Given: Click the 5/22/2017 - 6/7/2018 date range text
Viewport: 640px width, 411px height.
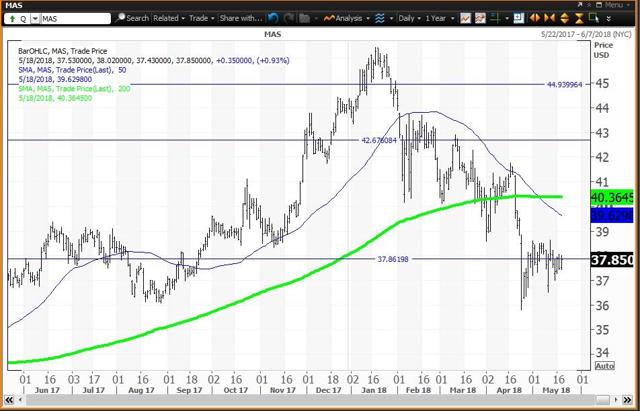Looking at the screenshot, I should (x=587, y=35).
